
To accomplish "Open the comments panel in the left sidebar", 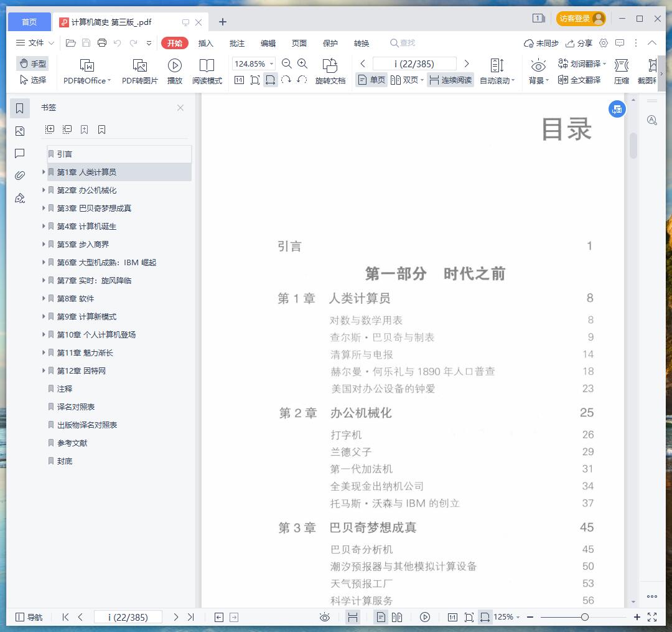I will tap(20, 154).
